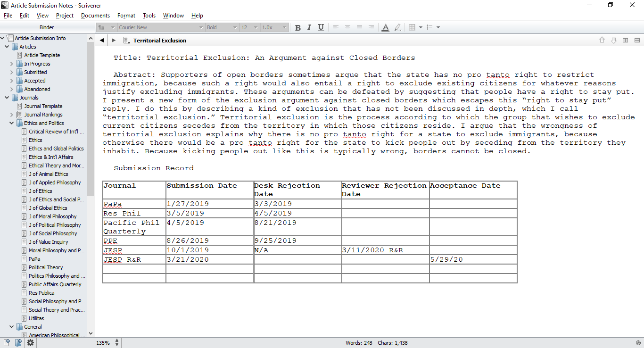
Task: Open the binder gear actions menu
Action: 30,343
